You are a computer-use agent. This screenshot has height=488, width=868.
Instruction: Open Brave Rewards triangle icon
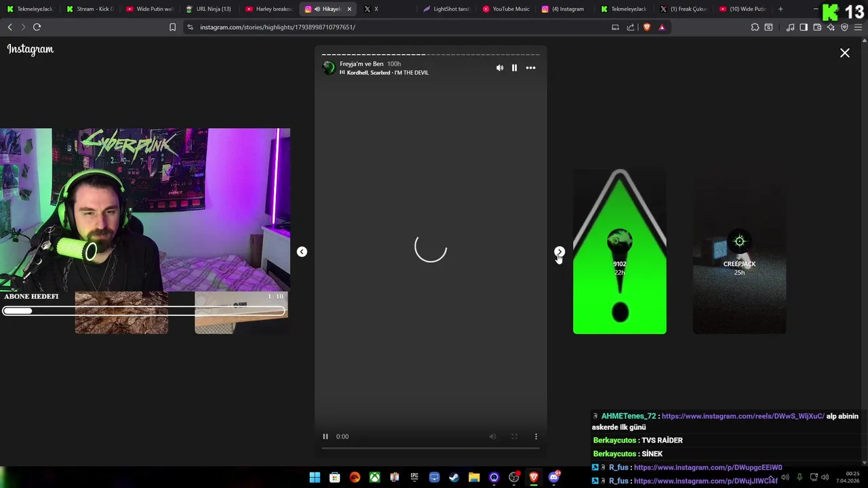pos(662,27)
